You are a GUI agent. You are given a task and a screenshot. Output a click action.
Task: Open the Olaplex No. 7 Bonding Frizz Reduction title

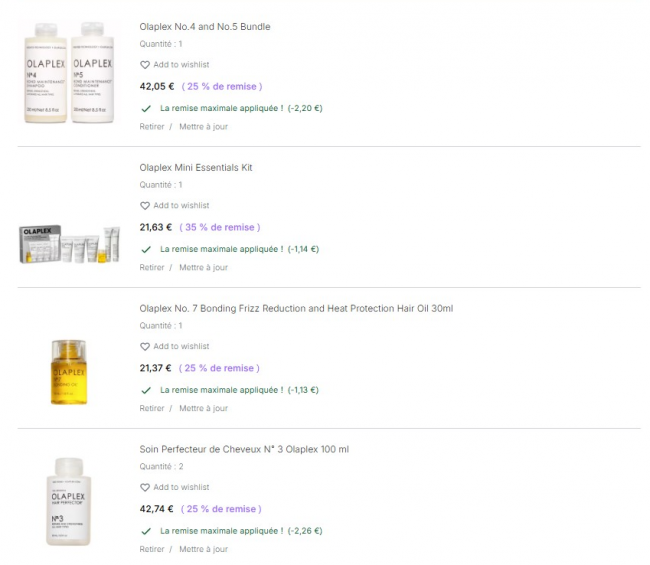(296, 309)
